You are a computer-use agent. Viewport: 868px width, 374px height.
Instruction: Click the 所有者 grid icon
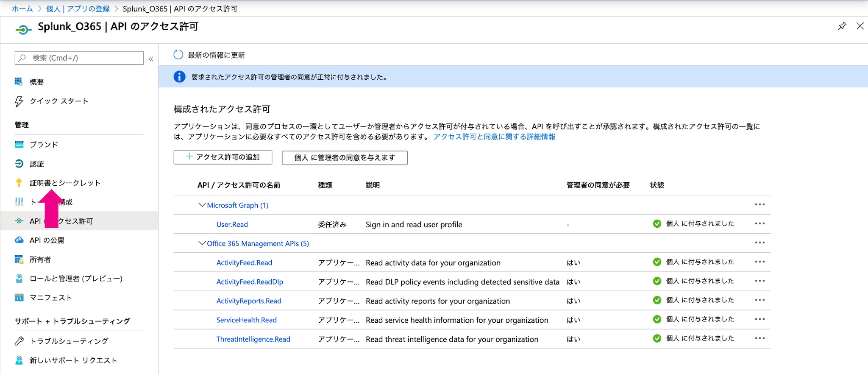(x=19, y=259)
